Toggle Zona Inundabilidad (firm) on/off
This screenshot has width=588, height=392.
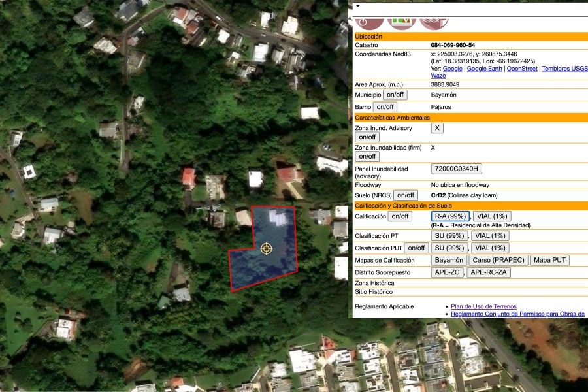(367, 157)
